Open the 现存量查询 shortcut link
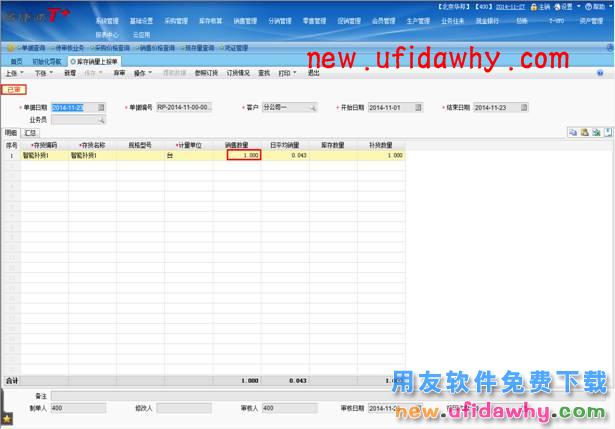Image resolution: width=615 pixels, height=429 pixels. coord(200,48)
